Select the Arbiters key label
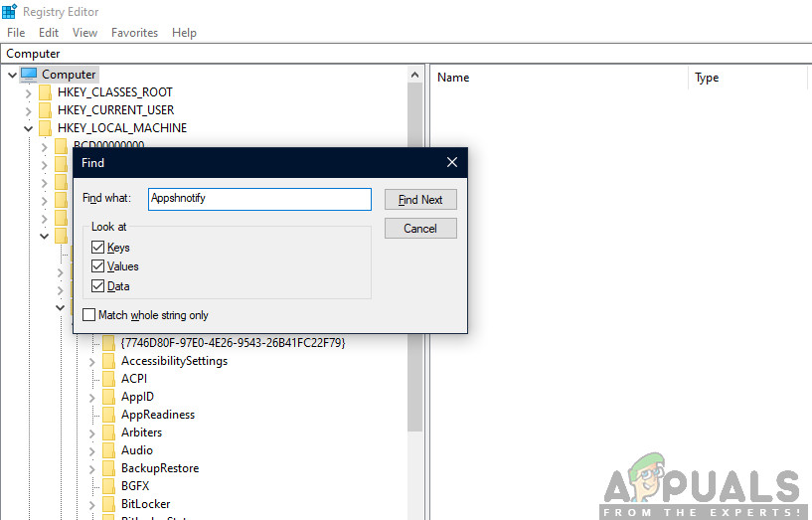 point(141,433)
